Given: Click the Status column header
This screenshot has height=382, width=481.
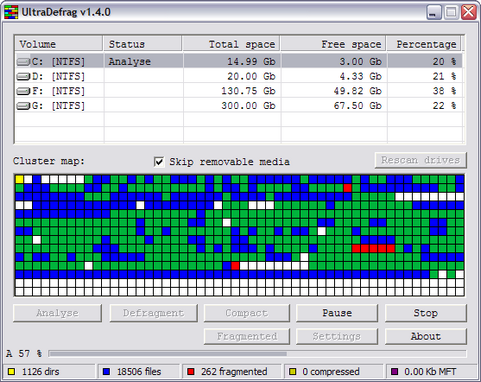Looking at the screenshot, I should click(x=143, y=44).
